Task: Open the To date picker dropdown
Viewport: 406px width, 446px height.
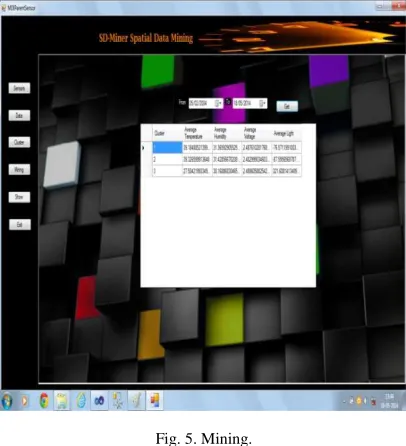Action: click(263, 103)
